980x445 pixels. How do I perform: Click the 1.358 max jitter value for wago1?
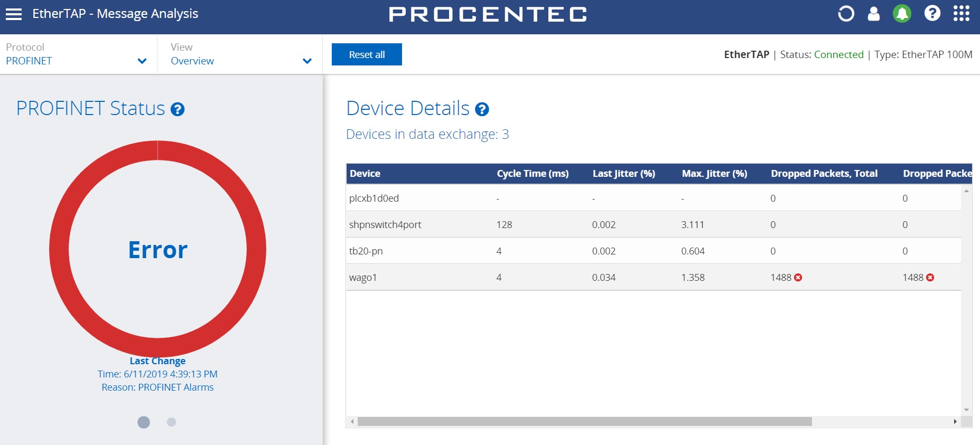pos(693,278)
